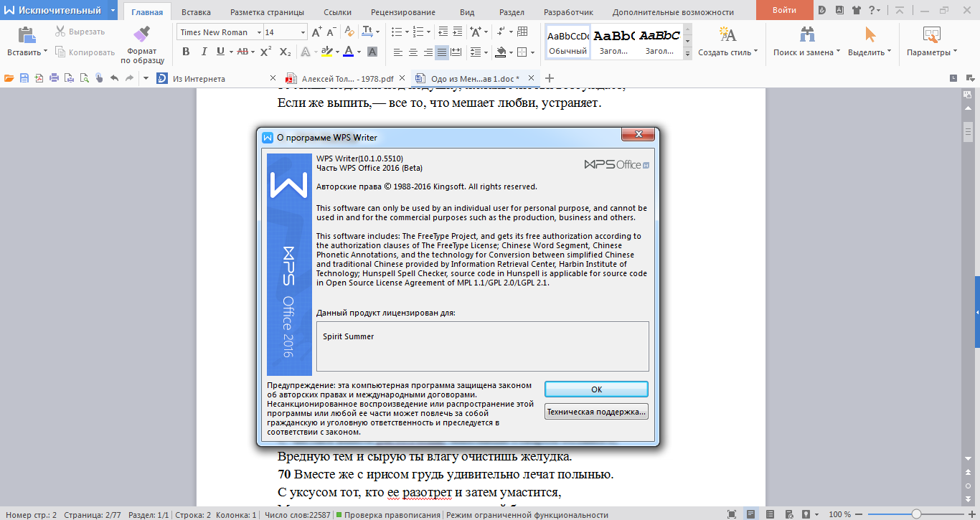Click the word count Число слов:22587
Viewport: 980px width, 520px height.
296,514
